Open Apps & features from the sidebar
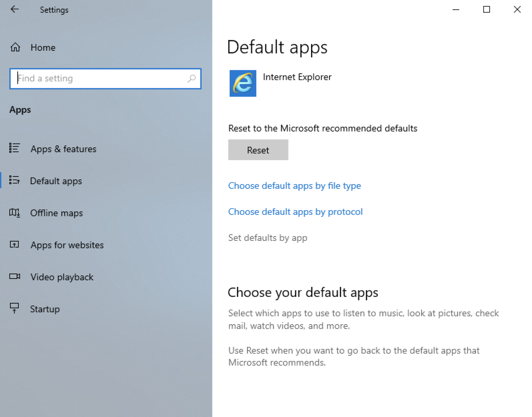The height and width of the screenshot is (417, 532). click(63, 149)
